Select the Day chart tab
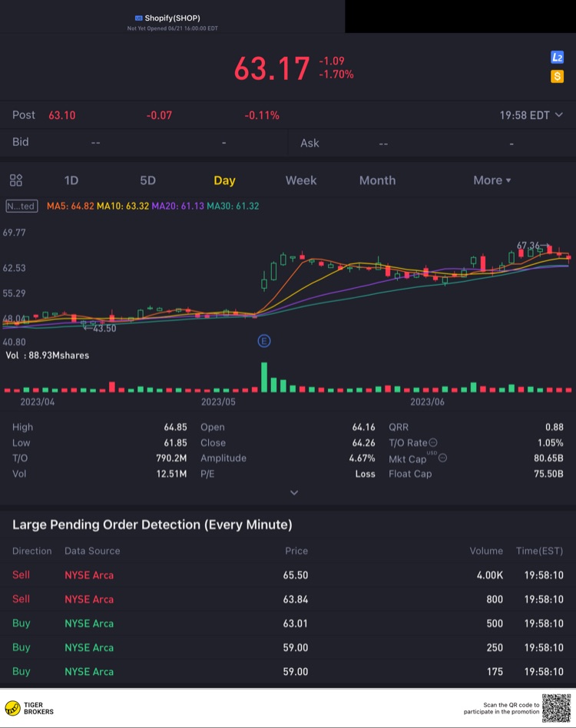The height and width of the screenshot is (728, 576). pyautogui.click(x=224, y=180)
